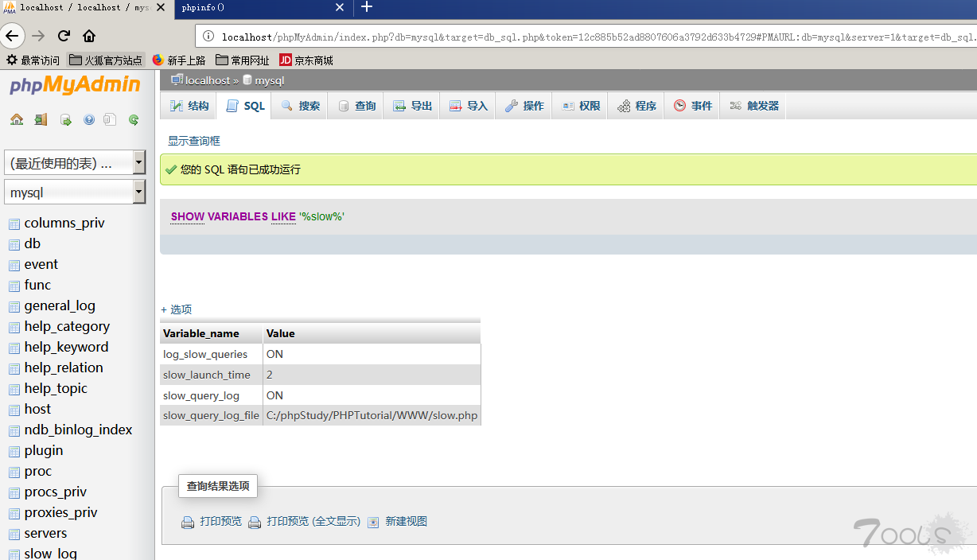This screenshot has width=977, height=560.
Task: Click the event table icon
Action: coord(14,266)
